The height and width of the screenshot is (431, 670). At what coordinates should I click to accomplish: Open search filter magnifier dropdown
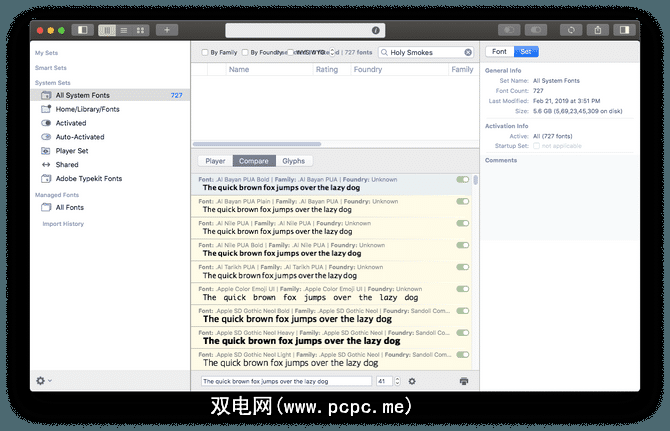point(383,52)
